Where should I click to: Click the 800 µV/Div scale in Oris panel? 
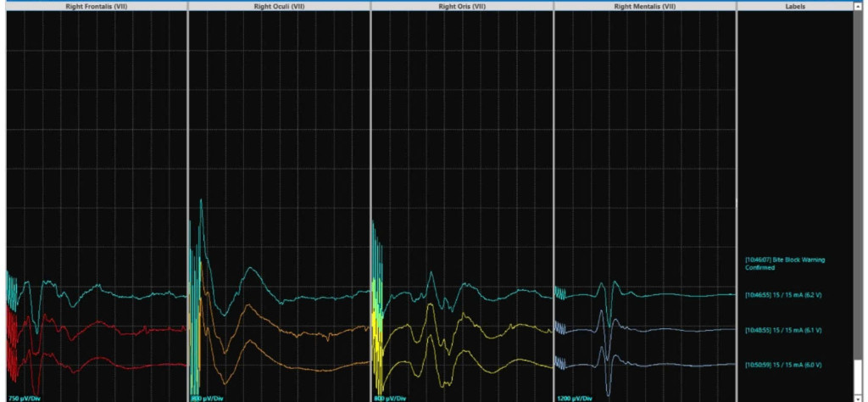pos(390,398)
